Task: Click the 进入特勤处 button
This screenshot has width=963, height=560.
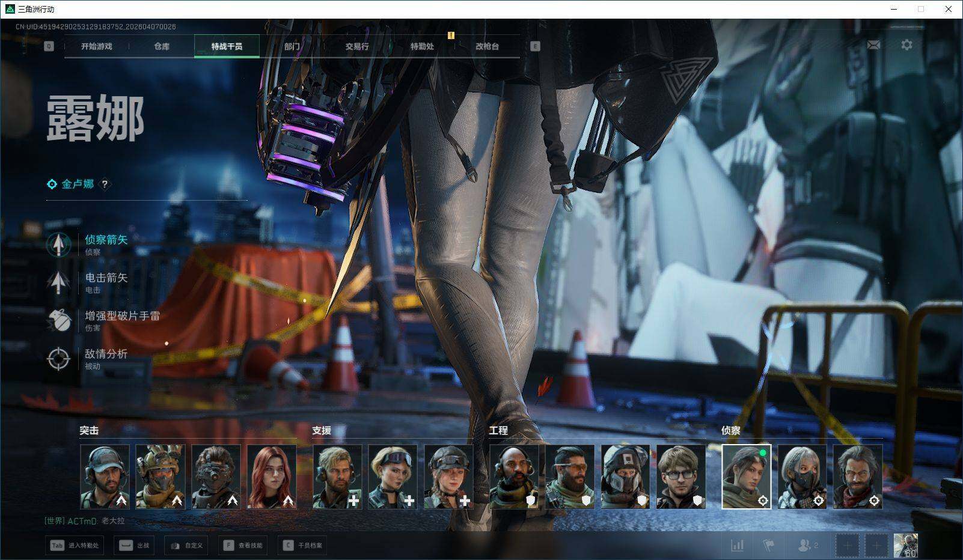Action: click(x=74, y=546)
